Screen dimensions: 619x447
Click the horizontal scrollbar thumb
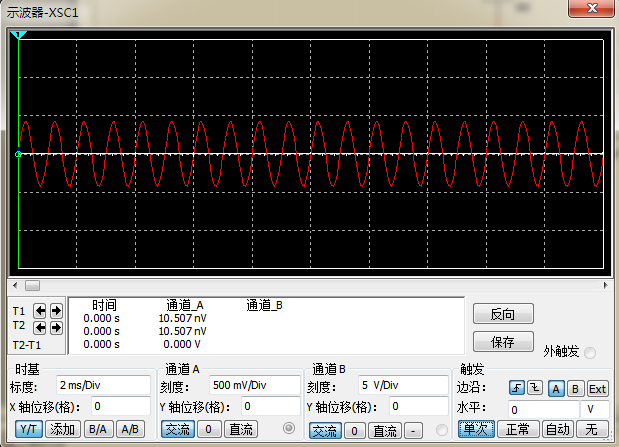pyautogui.click(x=32, y=285)
